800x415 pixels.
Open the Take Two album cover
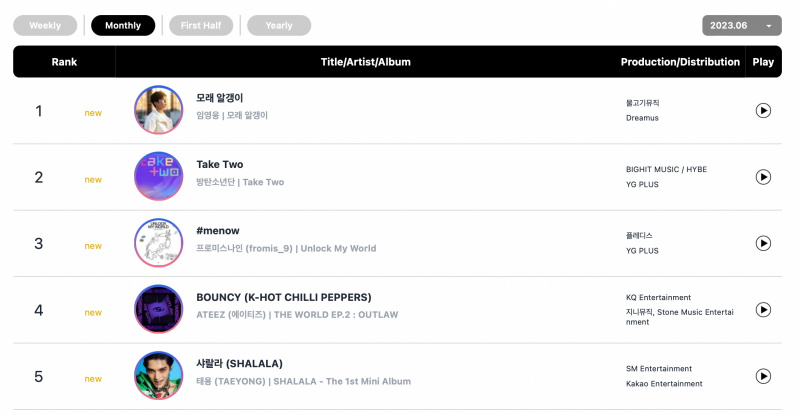coord(159,176)
